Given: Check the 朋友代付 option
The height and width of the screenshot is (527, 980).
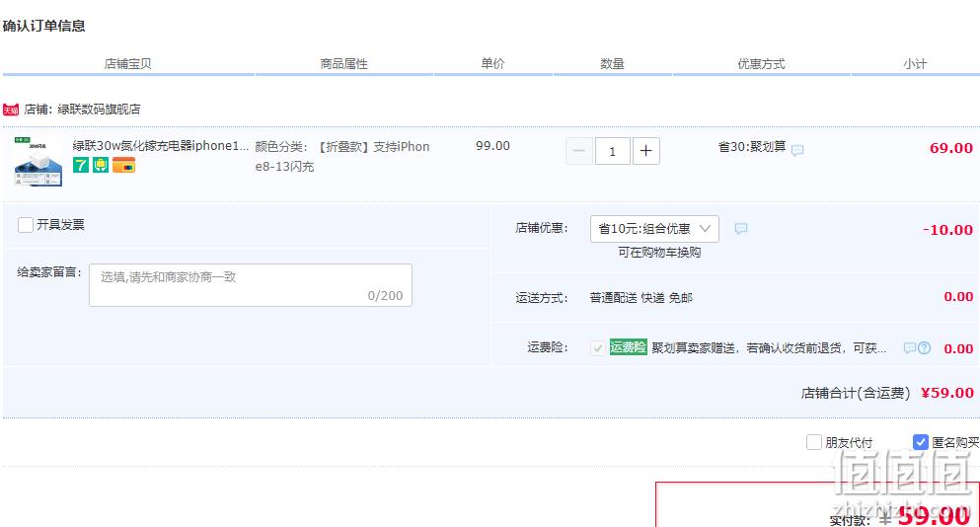Looking at the screenshot, I should pyautogui.click(x=814, y=442).
